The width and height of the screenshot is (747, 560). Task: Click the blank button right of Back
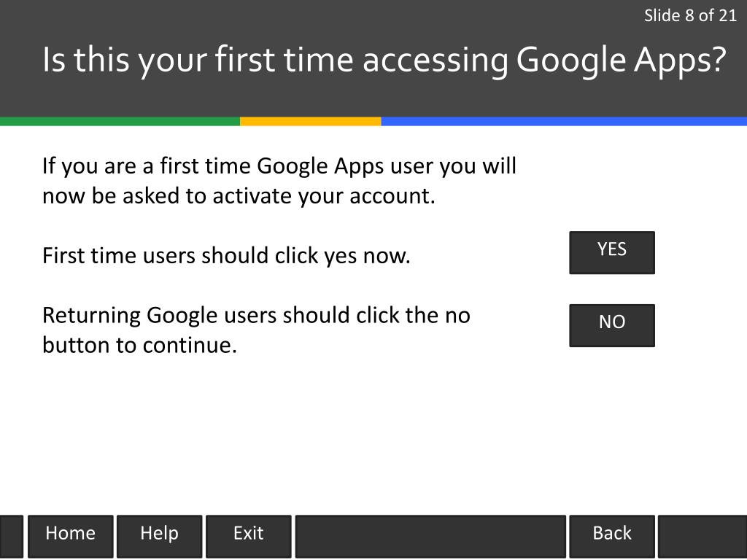click(x=703, y=536)
